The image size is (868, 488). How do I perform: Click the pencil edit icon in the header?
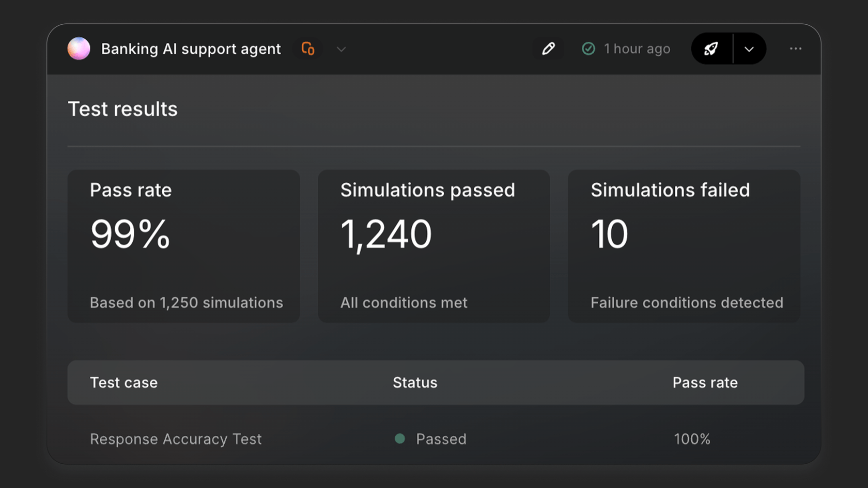pos(548,49)
